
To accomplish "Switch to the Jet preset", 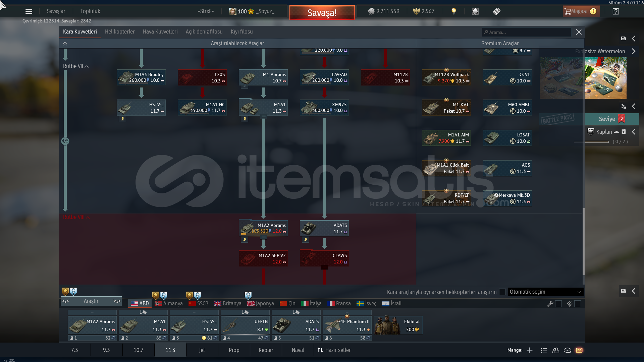I will (x=202, y=350).
